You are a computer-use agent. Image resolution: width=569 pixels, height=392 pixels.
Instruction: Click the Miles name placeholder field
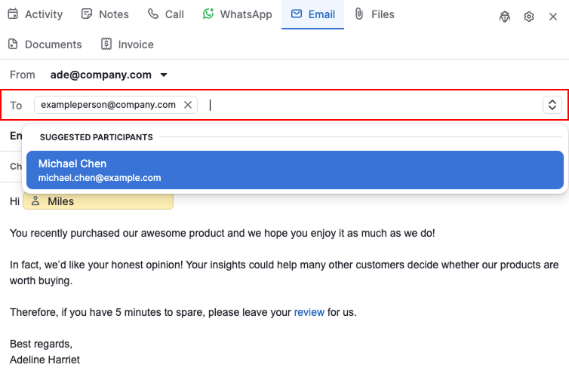coord(98,201)
